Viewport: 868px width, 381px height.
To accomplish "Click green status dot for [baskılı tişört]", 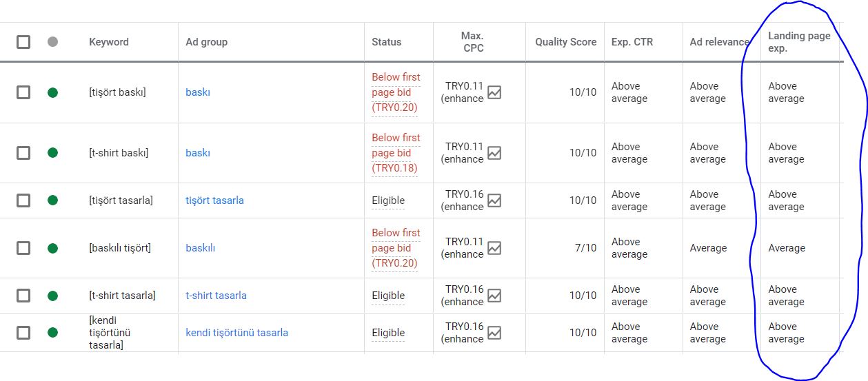I will 52,248.
